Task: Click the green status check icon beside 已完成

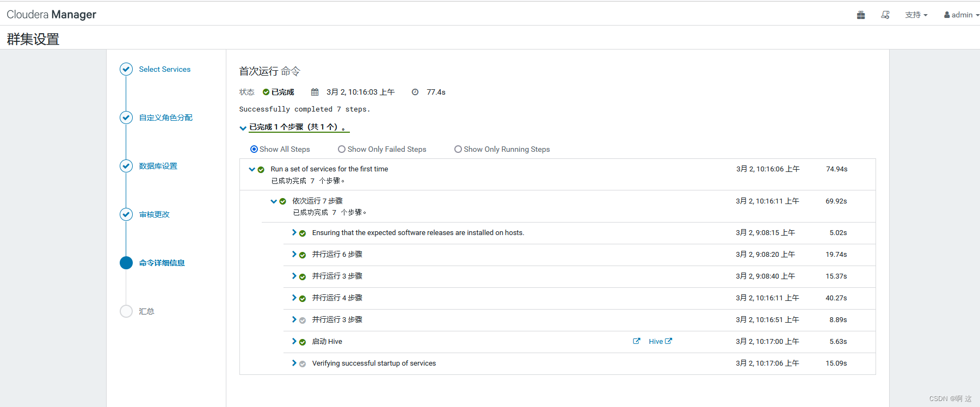Action: coord(266,92)
